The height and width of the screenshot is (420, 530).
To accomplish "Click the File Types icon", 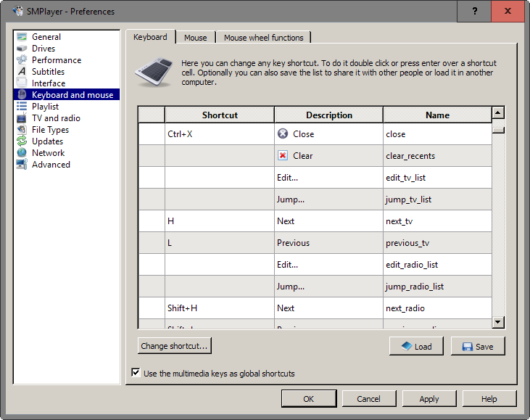I will coord(22,129).
